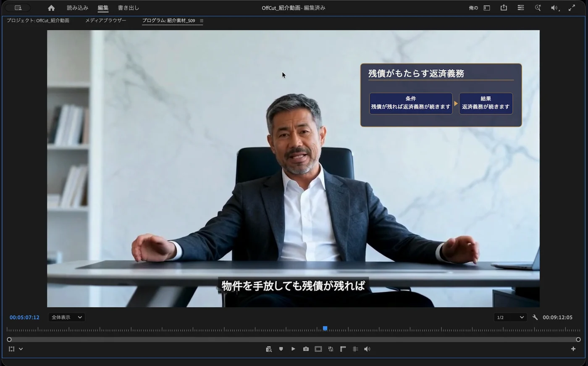Toggle rulers in the program monitor
The height and width of the screenshot is (366, 588).
click(x=343, y=349)
